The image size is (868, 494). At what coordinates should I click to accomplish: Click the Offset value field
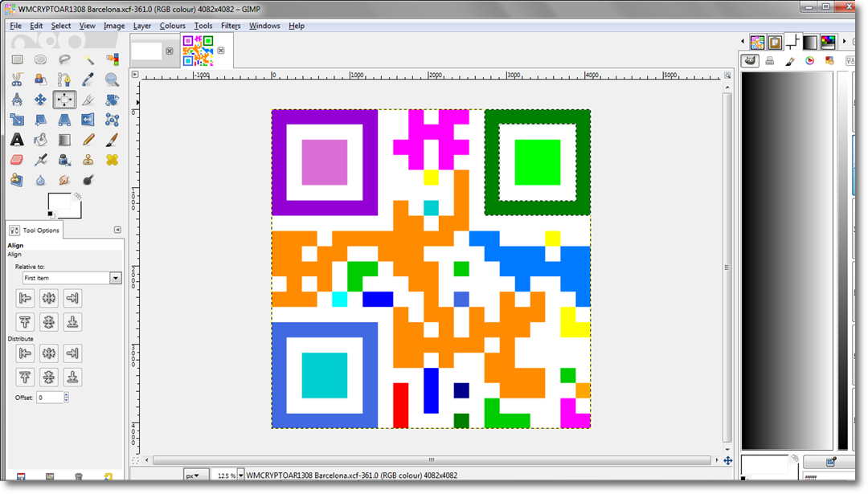pos(50,397)
